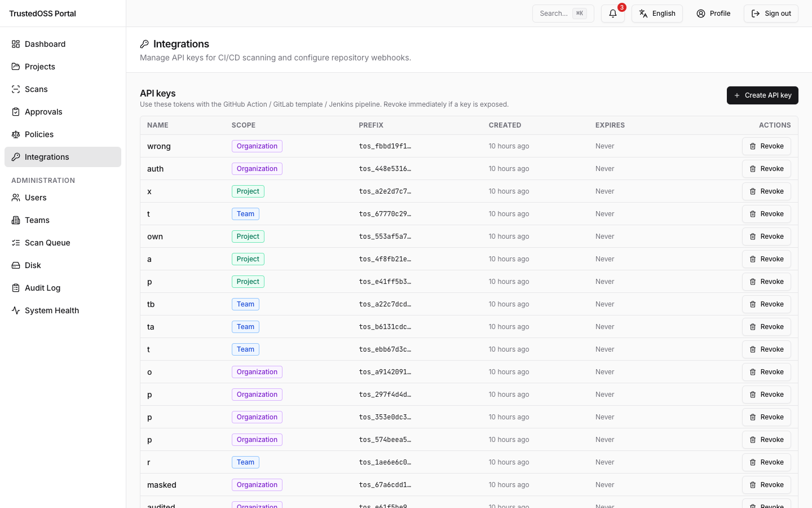Image resolution: width=812 pixels, height=508 pixels.
Task: Revoke the key with prefix tos_297f4d4d
Action: click(766, 395)
